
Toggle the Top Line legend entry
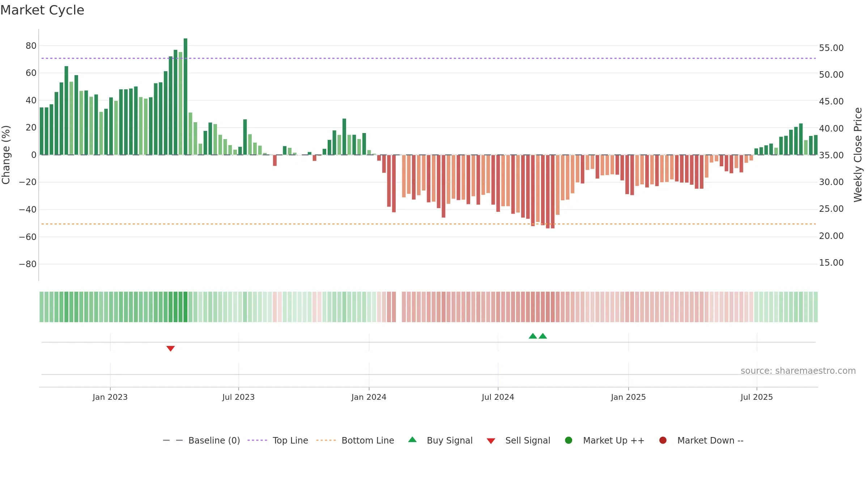click(278, 440)
